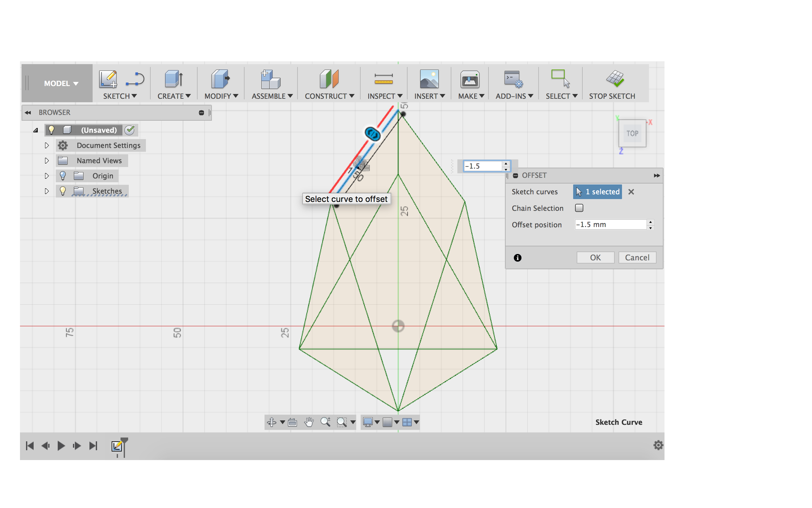Image resolution: width=812 pixels, height=508 pixels.
Task: Open the MODIFY menu
Action: tap(221, 96)
